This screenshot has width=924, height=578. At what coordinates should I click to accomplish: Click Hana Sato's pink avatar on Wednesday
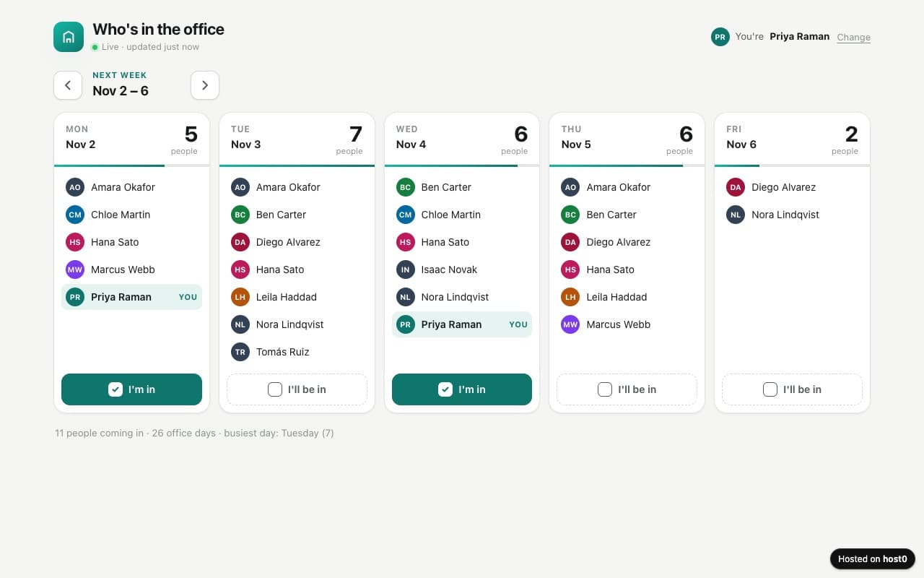(x=406, y=242)
